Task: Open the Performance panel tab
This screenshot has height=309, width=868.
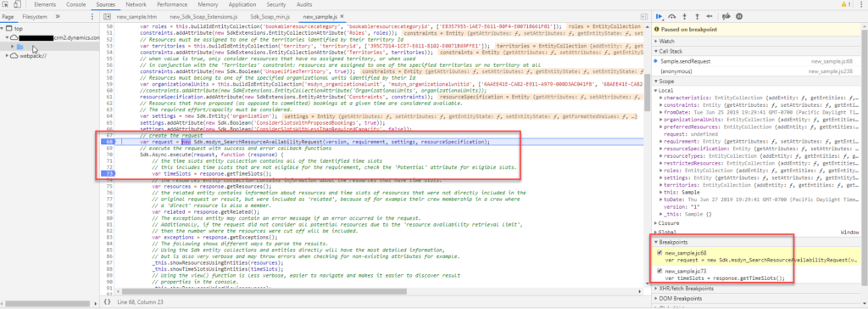Action: point(171,4)
